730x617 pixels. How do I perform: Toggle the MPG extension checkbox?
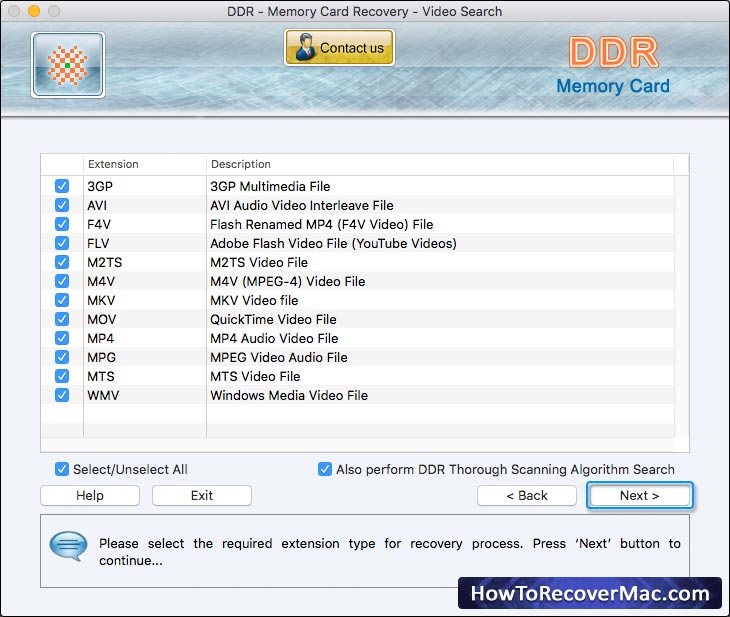click(x=62, y=357)
